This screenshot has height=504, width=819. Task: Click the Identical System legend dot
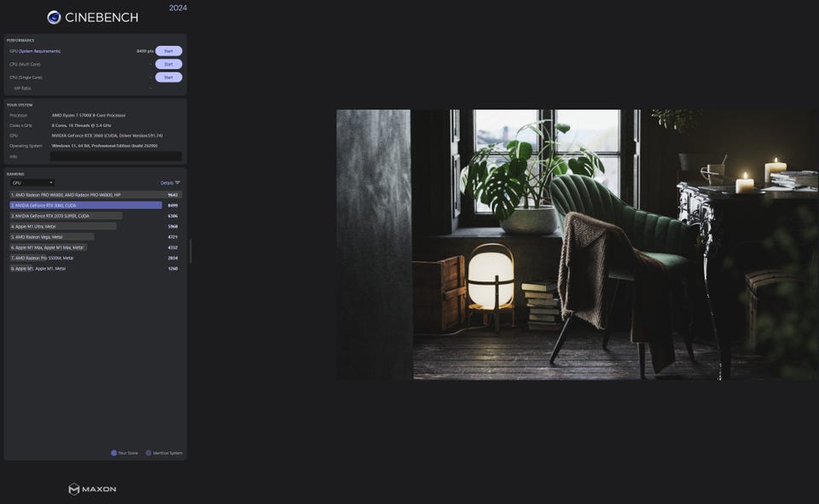tap(148, 453)
